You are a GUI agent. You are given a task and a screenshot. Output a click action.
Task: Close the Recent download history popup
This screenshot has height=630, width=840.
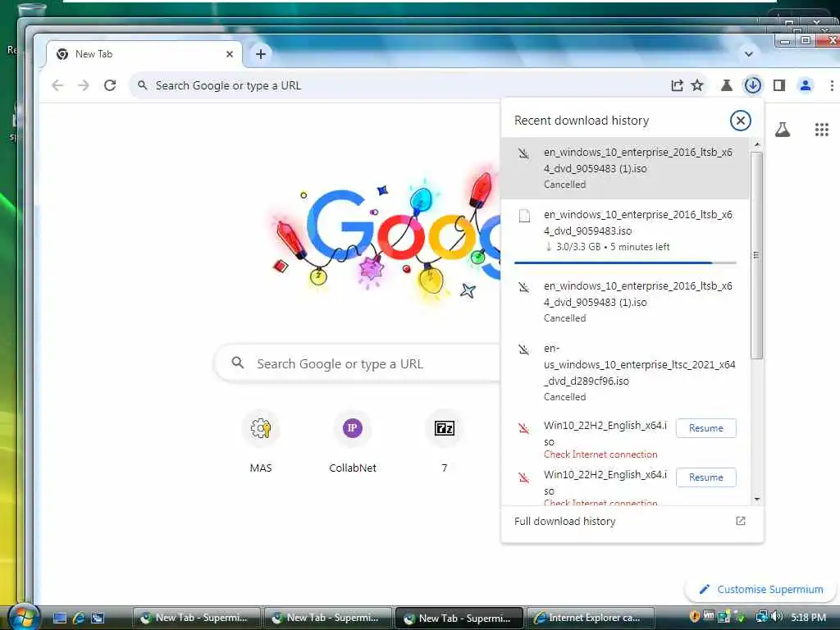click(741, 121)
